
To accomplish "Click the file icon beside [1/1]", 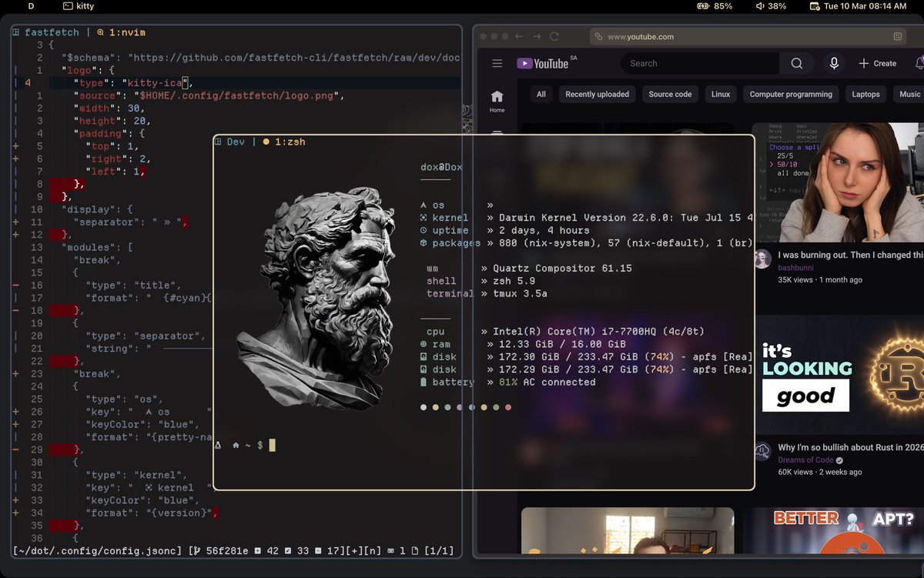I will coord(415,551).
